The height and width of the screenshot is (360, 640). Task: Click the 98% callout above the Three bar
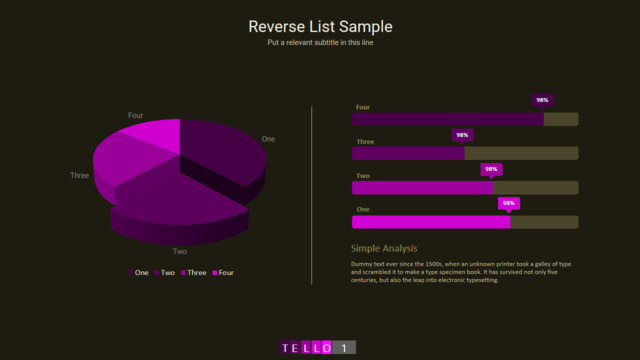click(462, 135)
